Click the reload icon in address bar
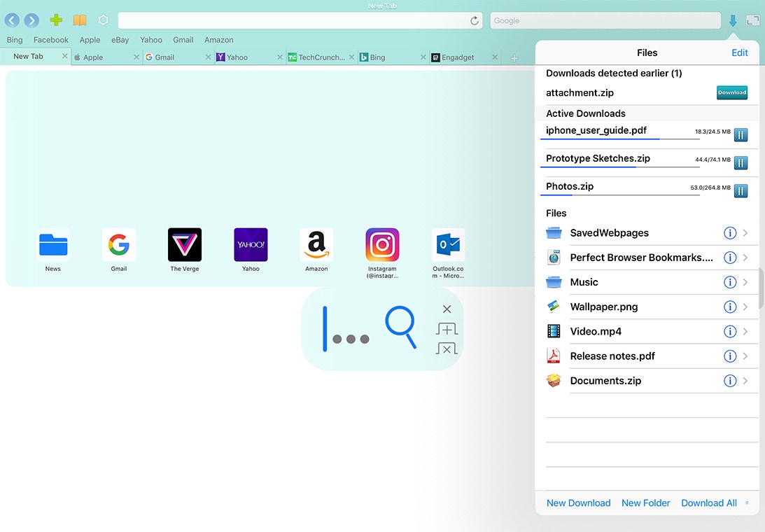Viewport: 765px width, 532px height. point(475,21)
